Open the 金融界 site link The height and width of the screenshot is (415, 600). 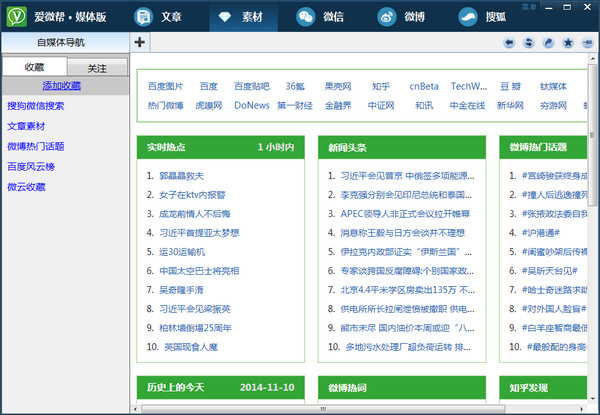pyautogui.click(x=338, y=105)
